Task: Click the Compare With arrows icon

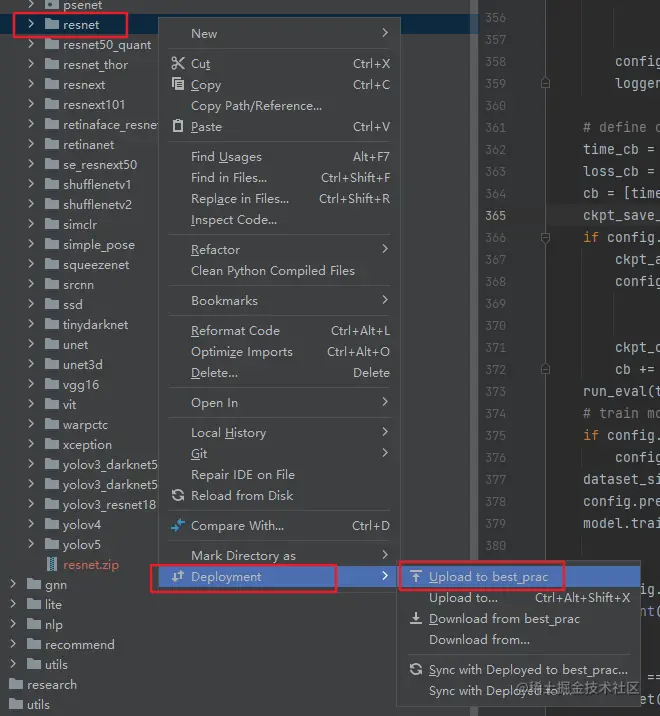Action: (x=178, y=525)
